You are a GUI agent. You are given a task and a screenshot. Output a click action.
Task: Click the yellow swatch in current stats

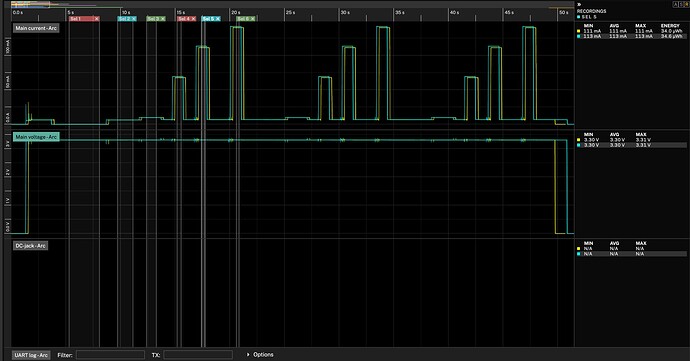tap(579, 31)
